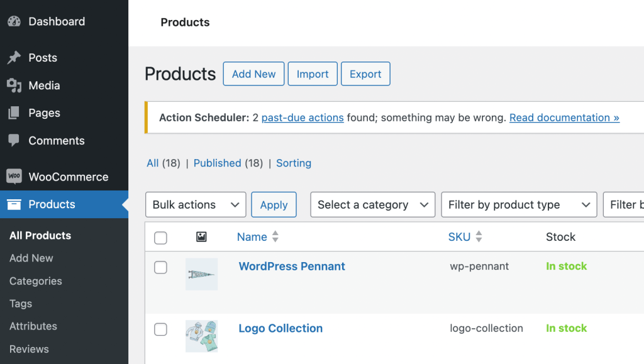Click the Import button
Viewport: 644px width, 364px height.
pyautogui.click(x=313, y=74)
